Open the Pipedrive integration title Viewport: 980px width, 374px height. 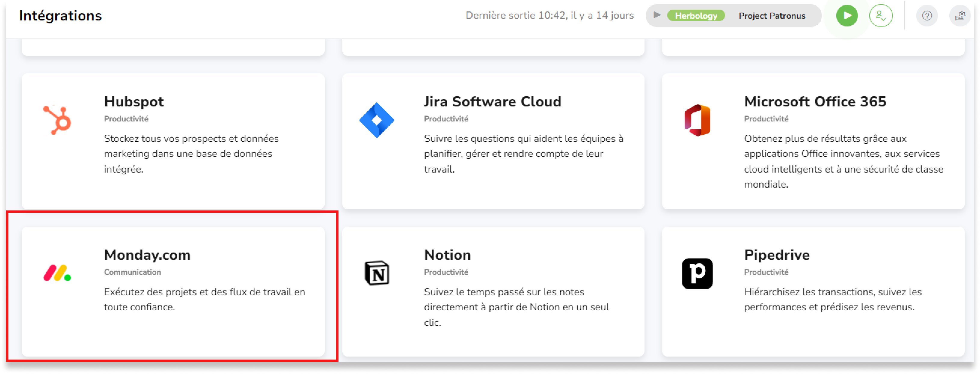pos(776,255)
